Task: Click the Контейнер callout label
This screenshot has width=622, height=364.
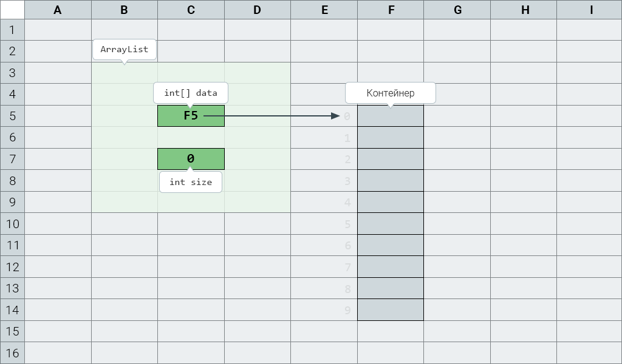Action: (x=391, y=93)
